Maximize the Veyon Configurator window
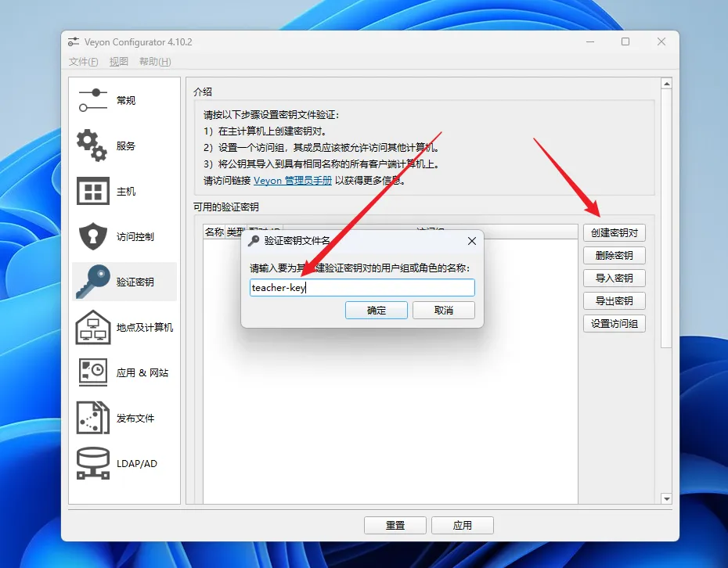728x568 pixels. (625, 41)
